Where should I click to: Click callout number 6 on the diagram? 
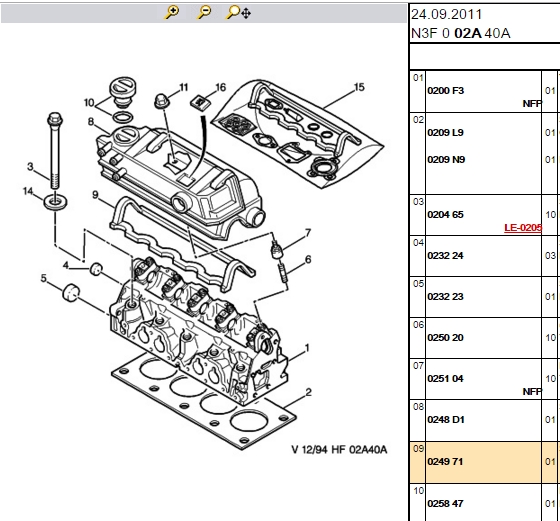(308, 259)
